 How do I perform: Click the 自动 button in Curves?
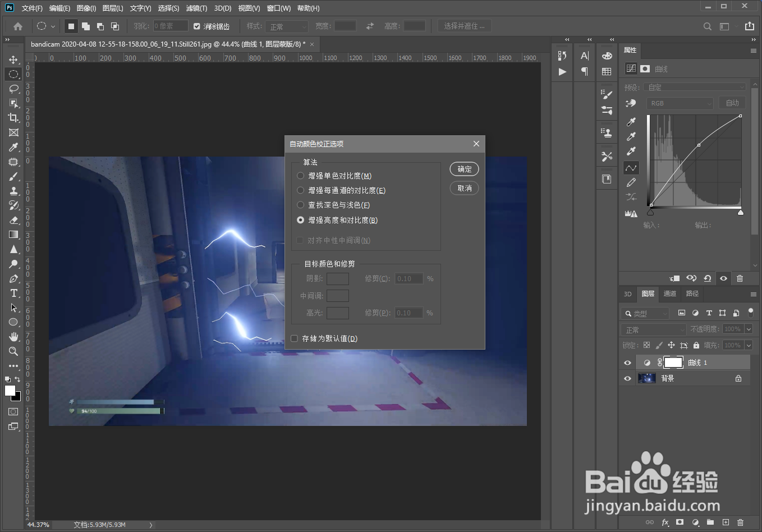pyautogui.click(x=732, y=103)
